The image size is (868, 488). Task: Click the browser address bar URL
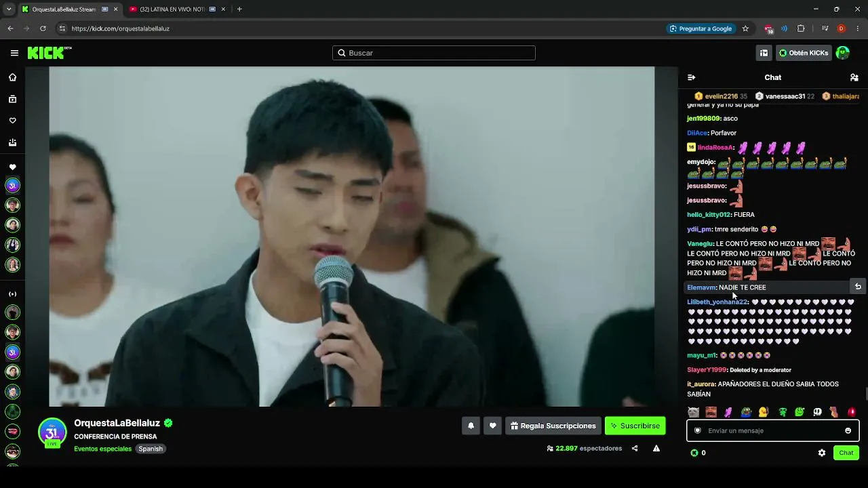[x=120, y=28]
